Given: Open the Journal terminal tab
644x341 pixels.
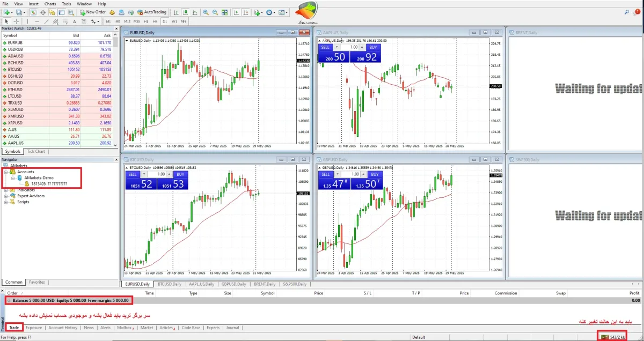Looking at the screenshot, I should coord(232,327).
